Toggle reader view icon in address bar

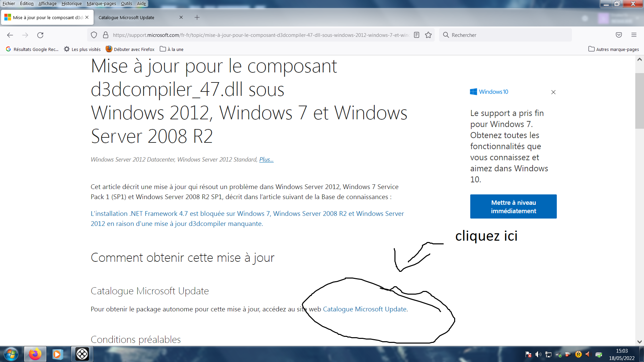click(x=417, y=35)
